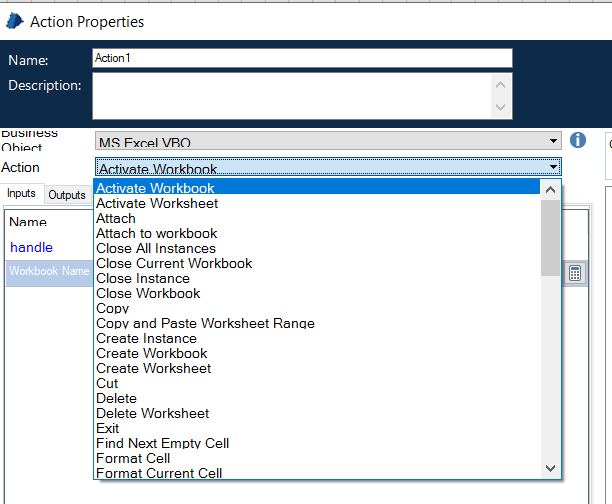Click action list scroll up arrow
The image size is (612, 504).
coord(550,190)
